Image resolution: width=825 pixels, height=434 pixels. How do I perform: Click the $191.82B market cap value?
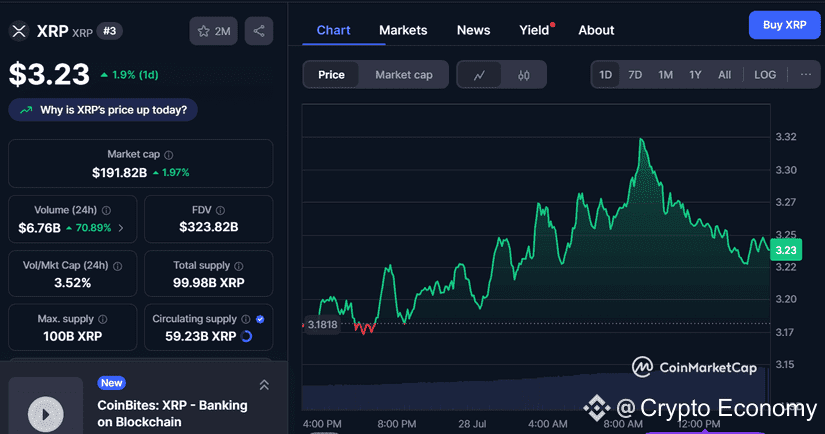coord(119,173)
